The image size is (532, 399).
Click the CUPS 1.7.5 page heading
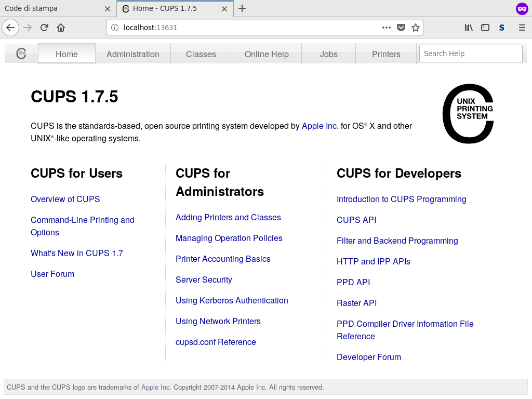(x=74, y=96)
